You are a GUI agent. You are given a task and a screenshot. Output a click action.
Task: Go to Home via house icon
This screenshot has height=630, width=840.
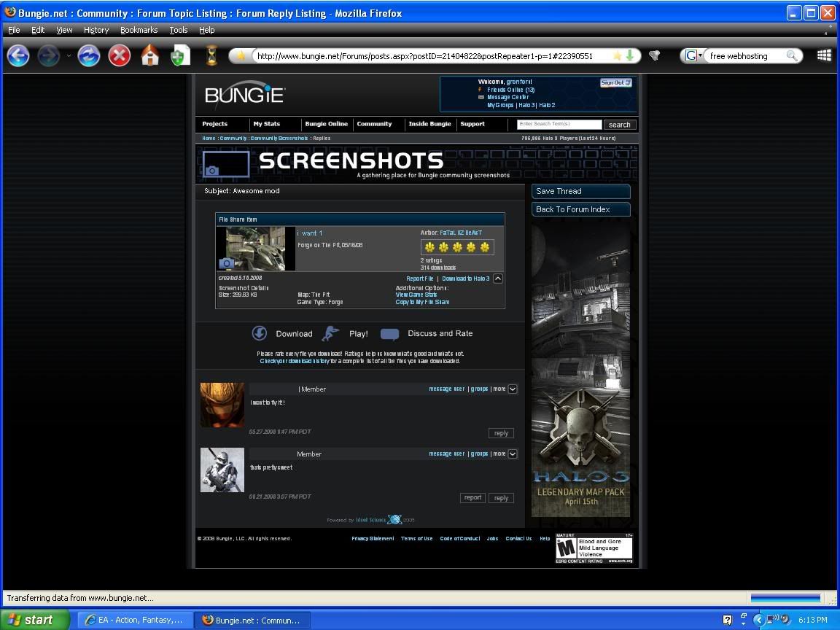click(150, 55)
